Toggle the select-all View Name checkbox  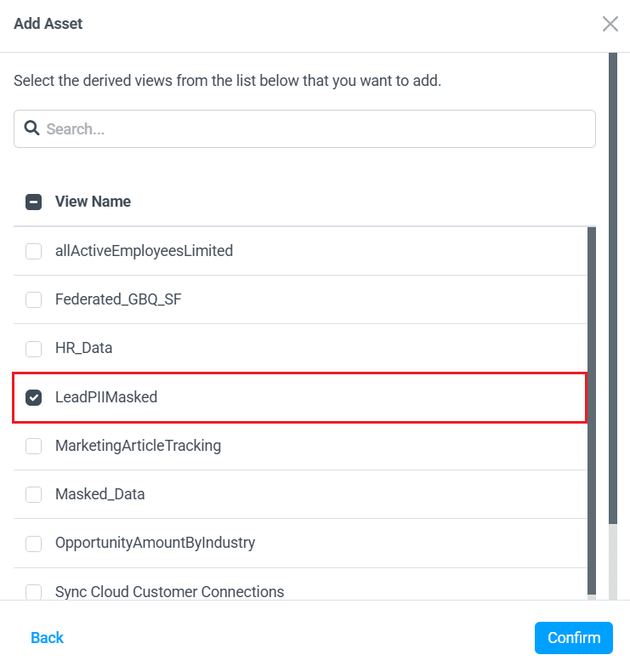pos(34,202)
